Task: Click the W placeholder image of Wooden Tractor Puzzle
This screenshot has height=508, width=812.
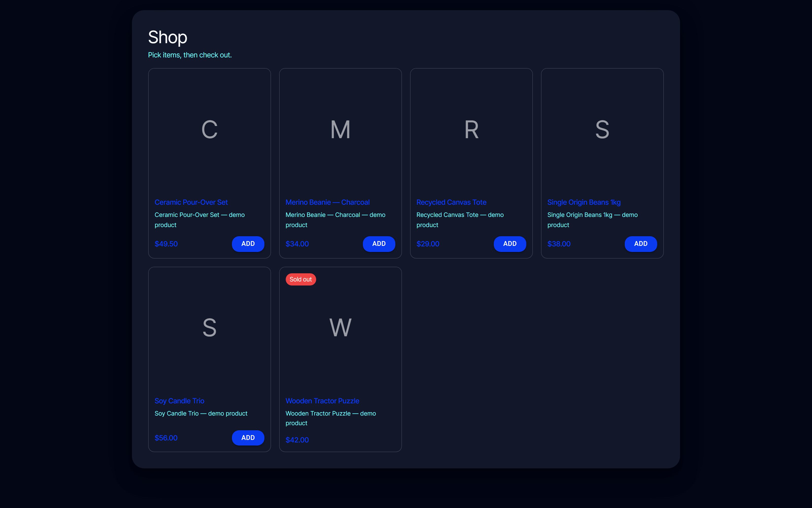Action: pyautogui.click(x=340, y=328)
